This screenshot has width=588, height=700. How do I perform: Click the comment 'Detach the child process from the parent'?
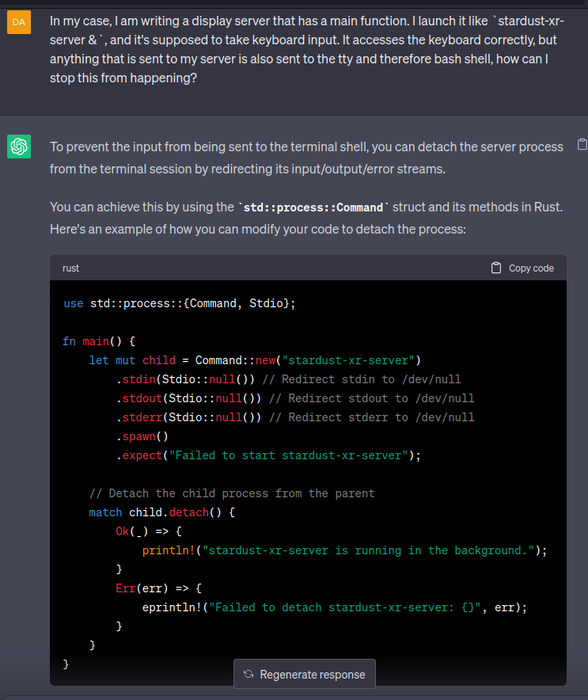pos(232,493)
